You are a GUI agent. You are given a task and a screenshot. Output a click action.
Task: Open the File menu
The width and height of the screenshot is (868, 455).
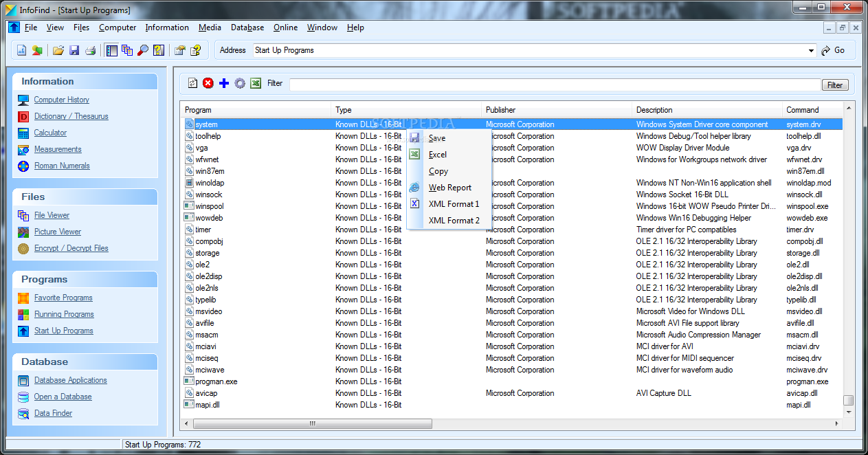click(x=31, y=27)
